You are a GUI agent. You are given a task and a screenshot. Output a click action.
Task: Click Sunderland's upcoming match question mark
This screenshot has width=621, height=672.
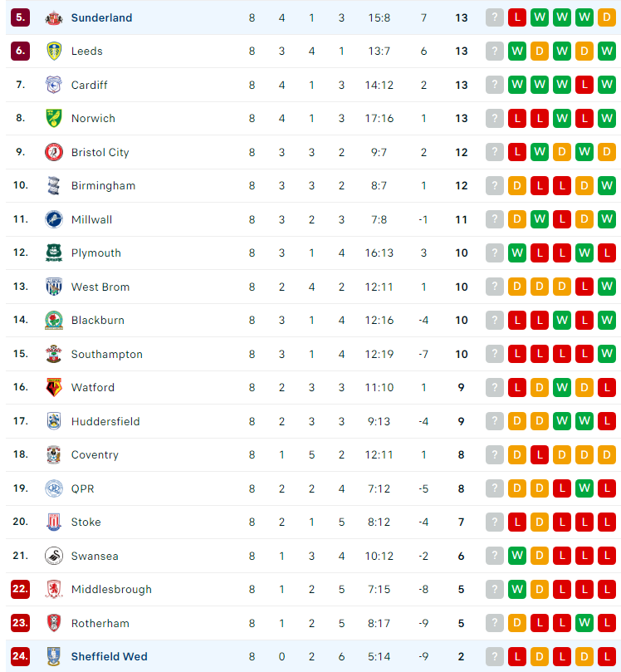click(x=495, y=17)
